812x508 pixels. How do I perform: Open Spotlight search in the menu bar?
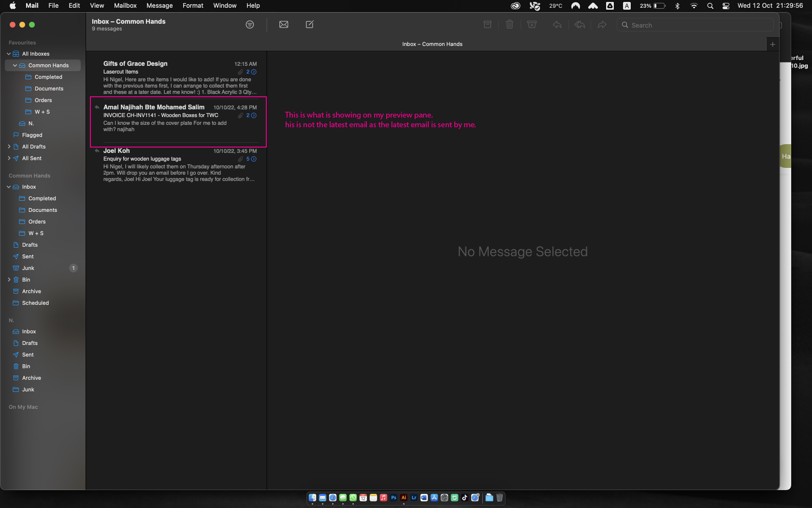coord(710,6)
